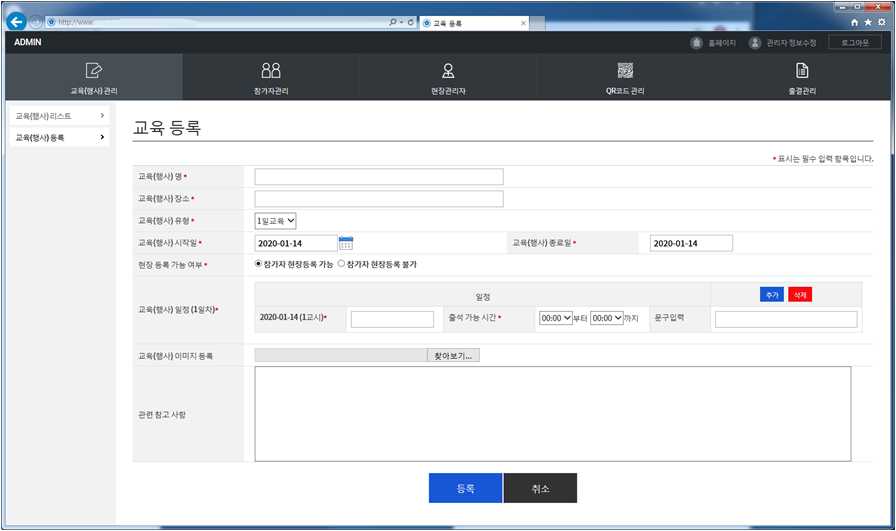
Task: Open 교육(행사) 리스트 sidebar item
Action: [59, 116]
